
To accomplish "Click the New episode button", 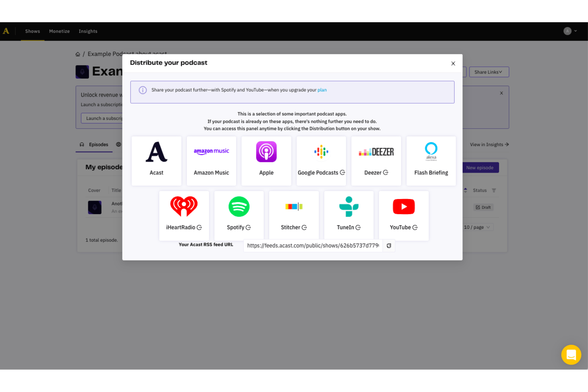I will click(x=480, y=168).
